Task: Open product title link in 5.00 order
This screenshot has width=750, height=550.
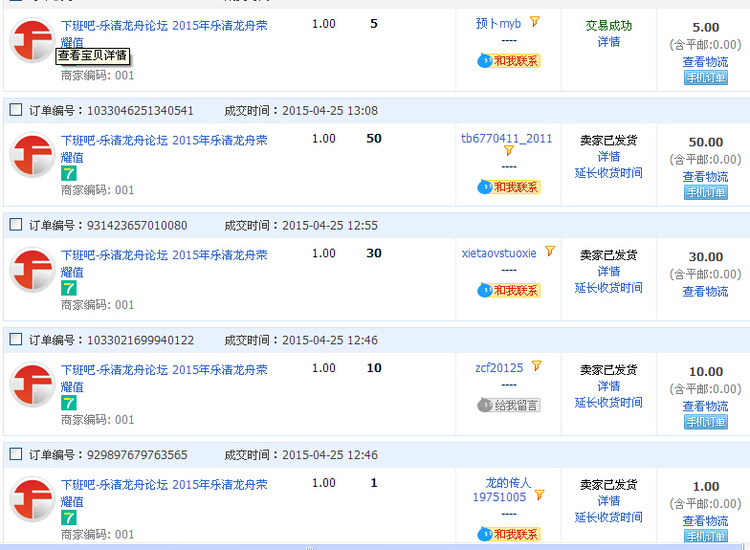Action: [x=164, y=33]
